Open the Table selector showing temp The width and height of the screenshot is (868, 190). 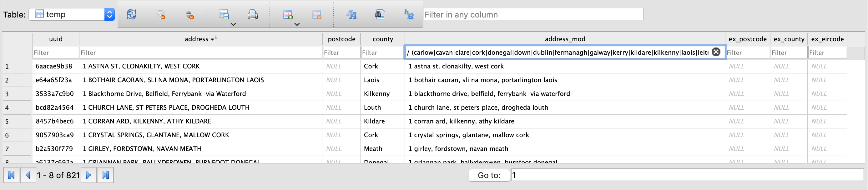coord(72,14)
